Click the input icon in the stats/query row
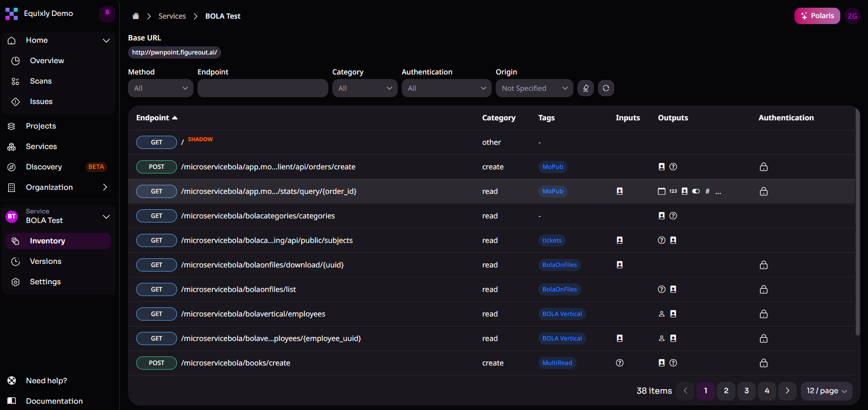Viewport: 868px width, 410px height. coord(620,191)
